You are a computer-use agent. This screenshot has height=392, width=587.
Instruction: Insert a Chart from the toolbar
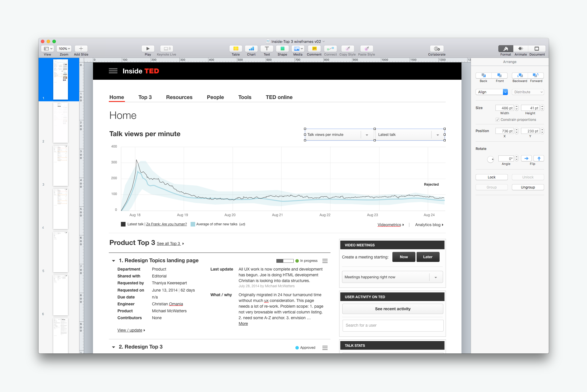coord(251,49)
